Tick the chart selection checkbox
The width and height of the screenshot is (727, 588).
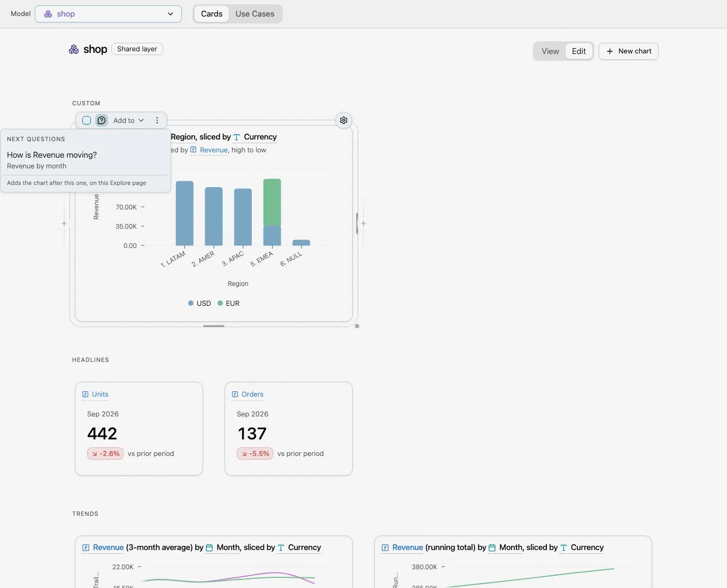coord(87,120)
